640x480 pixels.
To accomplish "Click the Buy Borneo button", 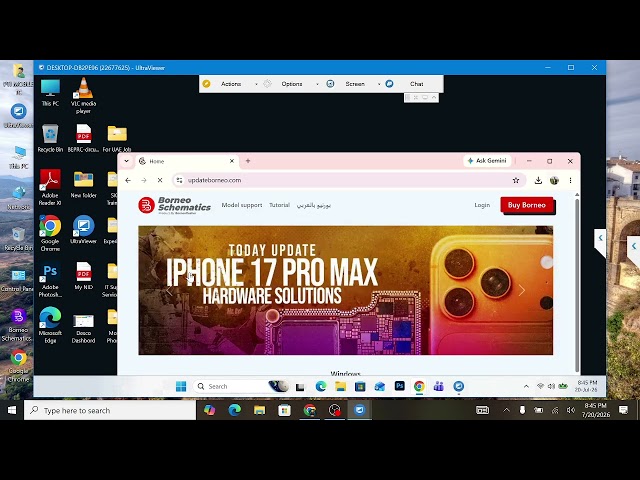I will pyautogui.click(x=527, y=205).
